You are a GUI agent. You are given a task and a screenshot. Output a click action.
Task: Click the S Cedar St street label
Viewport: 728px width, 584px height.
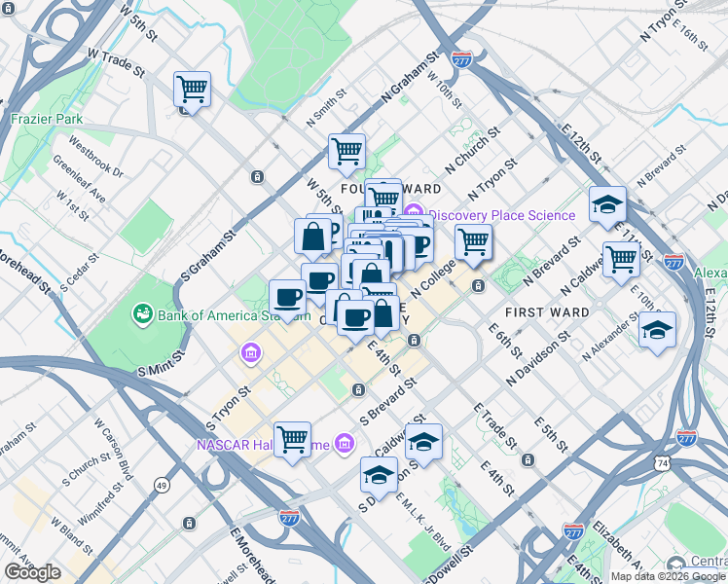point(80,273)
